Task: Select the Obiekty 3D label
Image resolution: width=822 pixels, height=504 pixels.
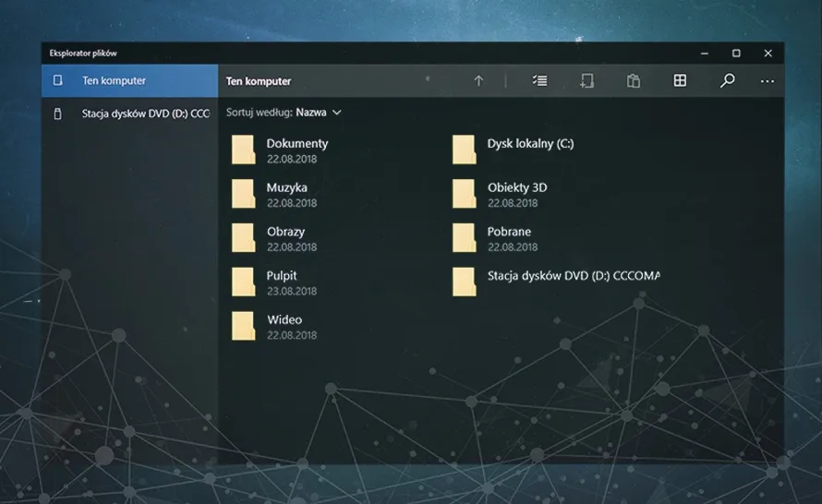Action: (517, 187)
